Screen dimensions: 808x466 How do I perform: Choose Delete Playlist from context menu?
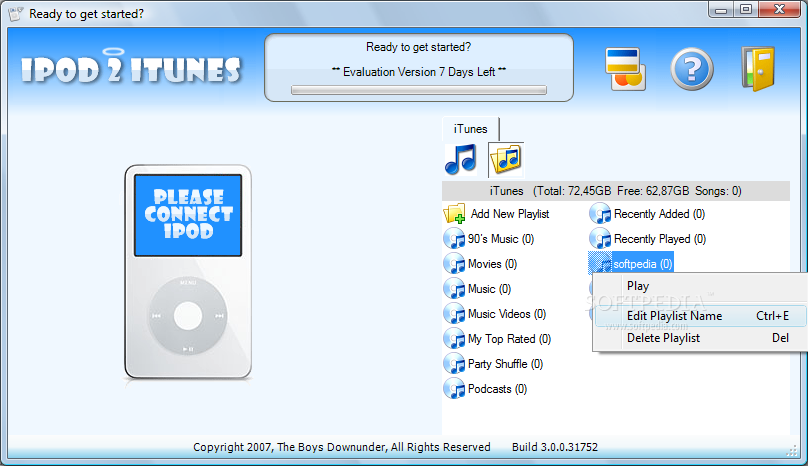663,338
